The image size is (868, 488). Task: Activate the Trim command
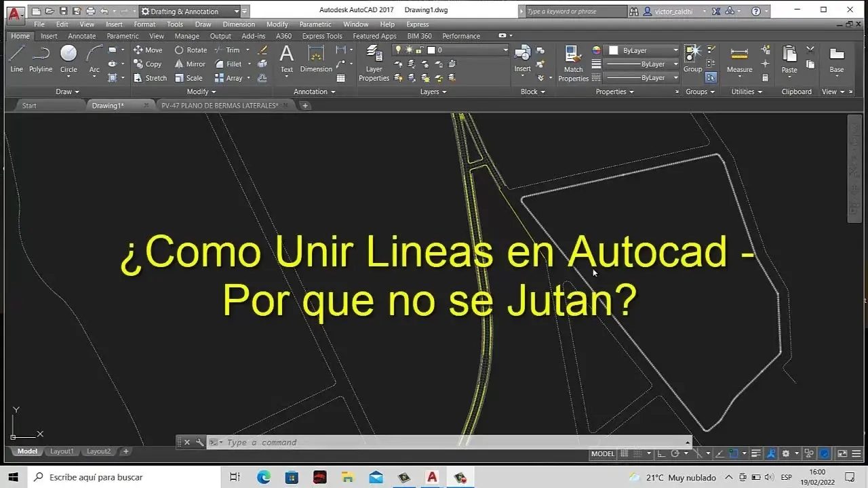227,50
